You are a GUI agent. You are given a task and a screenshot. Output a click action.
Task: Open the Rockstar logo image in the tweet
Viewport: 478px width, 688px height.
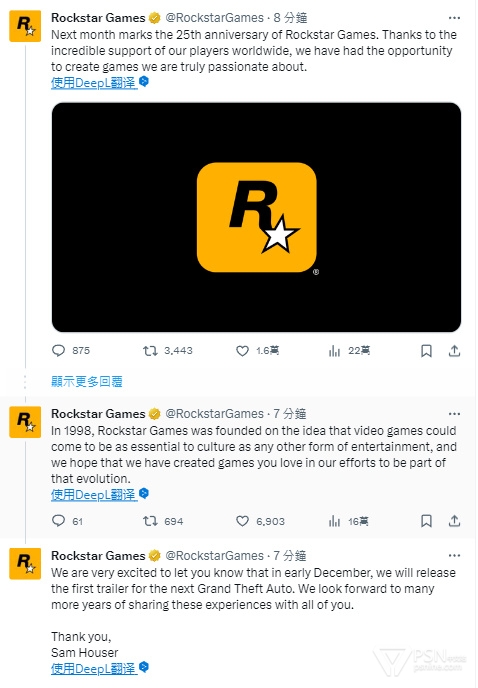point(256,217)
